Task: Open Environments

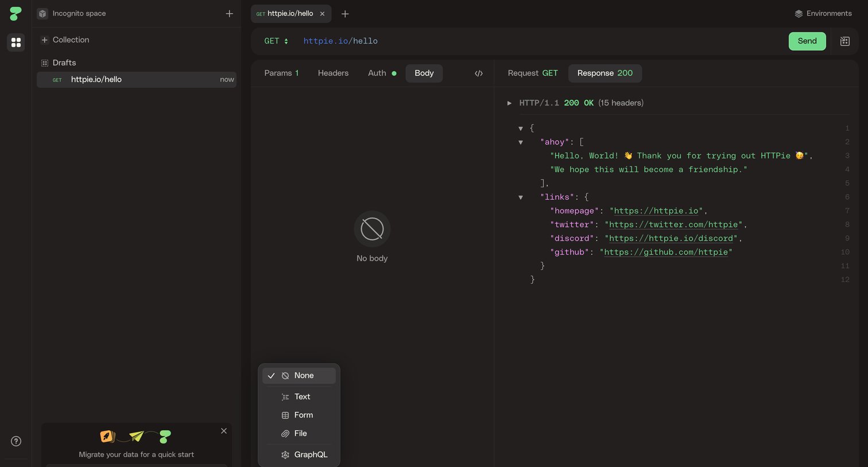Action: pyautogui.click(x=823, y=14)
